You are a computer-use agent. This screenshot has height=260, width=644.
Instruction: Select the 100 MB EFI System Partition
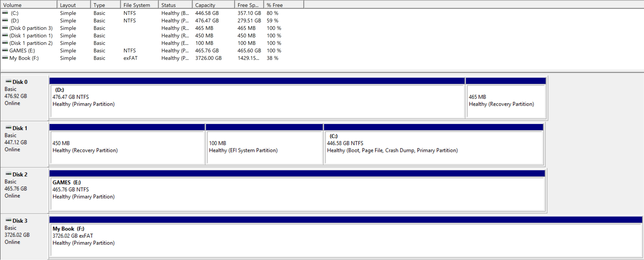[x=264, y=147]
